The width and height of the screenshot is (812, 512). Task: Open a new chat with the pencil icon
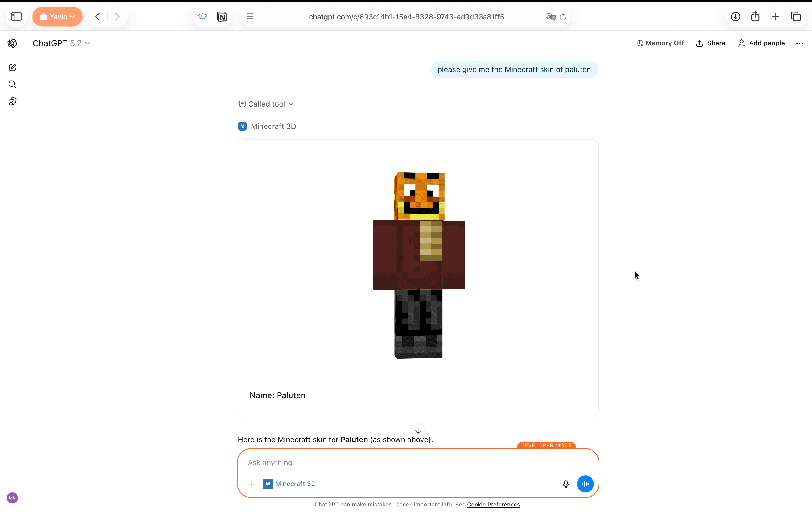(x=12, y=67)
